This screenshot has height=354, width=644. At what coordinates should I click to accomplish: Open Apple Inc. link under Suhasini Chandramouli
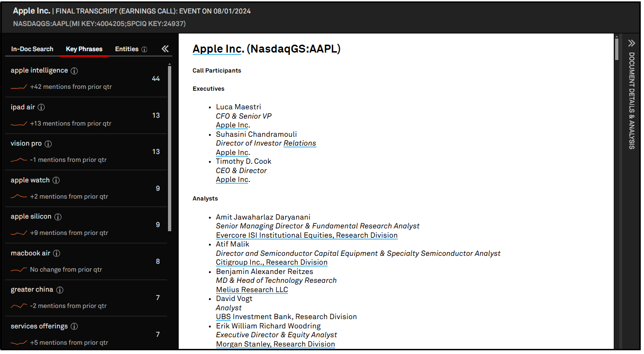point(232,153)
